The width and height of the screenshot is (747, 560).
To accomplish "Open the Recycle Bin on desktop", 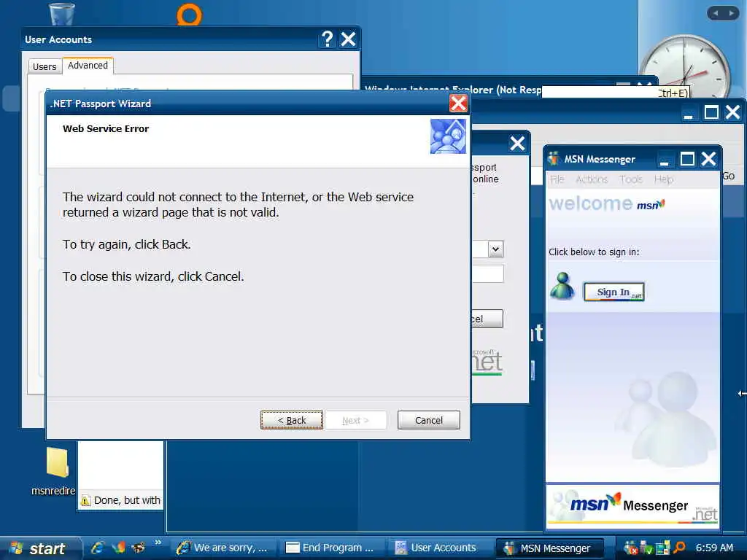I will click(x=63, y=13).
